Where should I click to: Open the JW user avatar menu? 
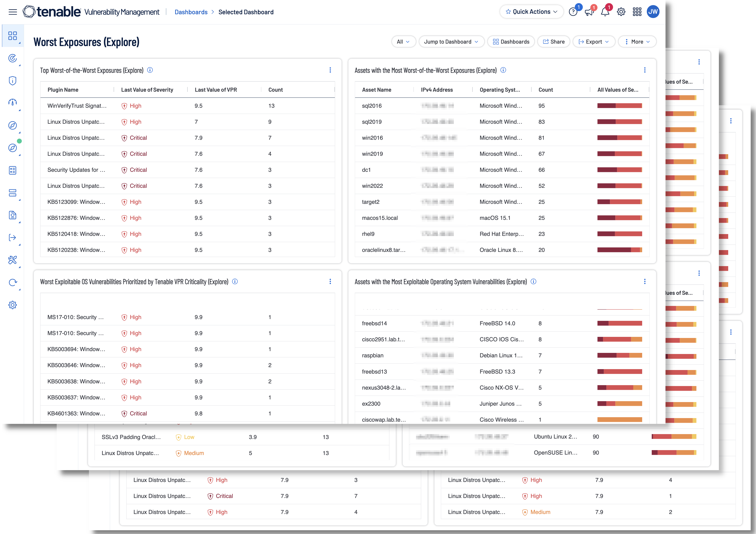coord(653,12)
